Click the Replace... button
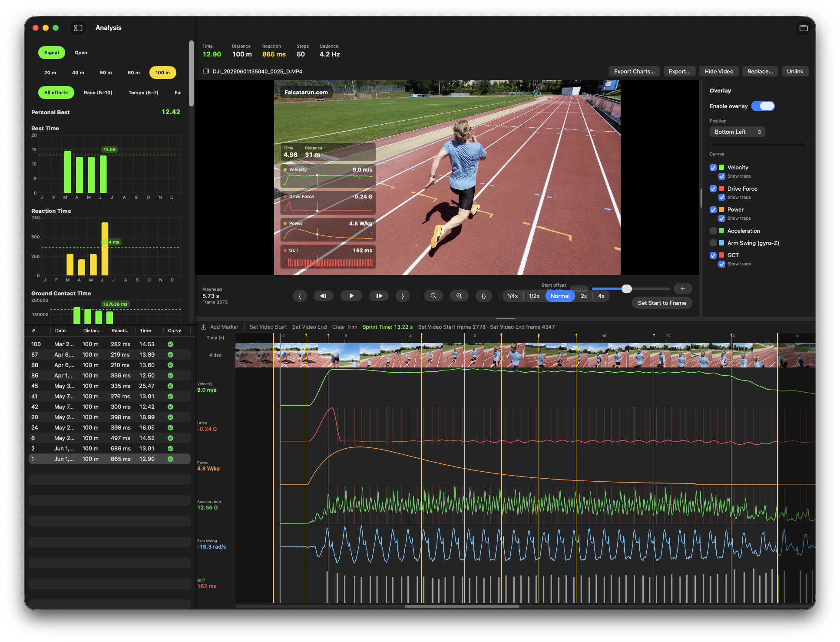 click(760, 71)
